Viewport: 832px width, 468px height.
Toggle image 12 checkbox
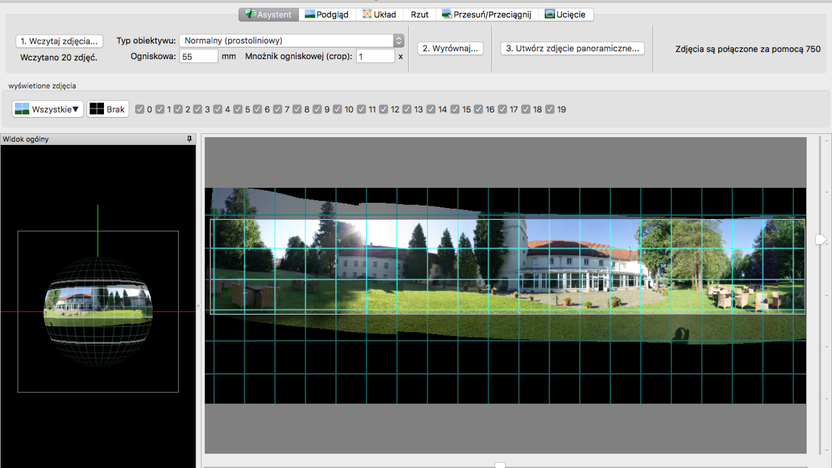(384, 109)
